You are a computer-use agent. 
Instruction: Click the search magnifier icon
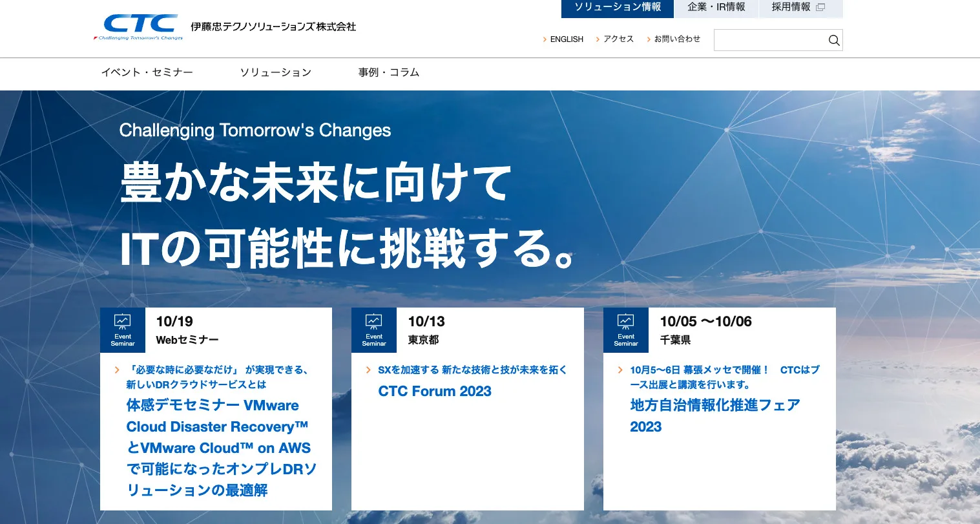coord(834,41)
